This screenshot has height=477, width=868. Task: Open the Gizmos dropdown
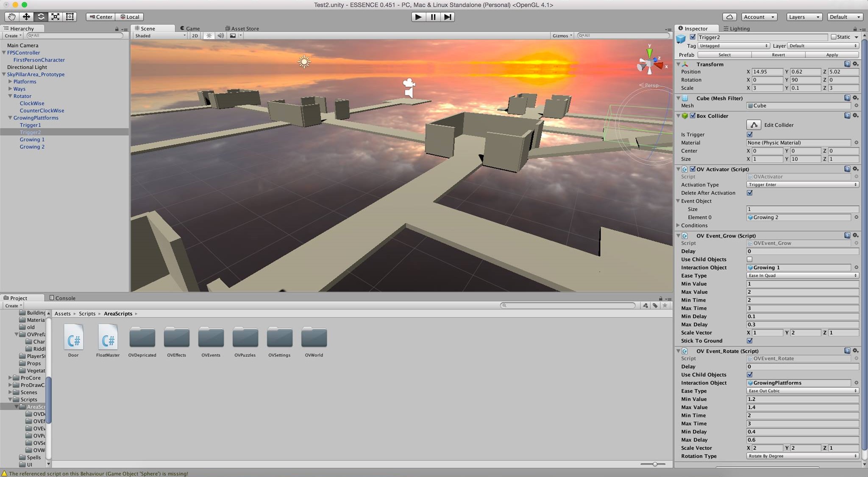pos(562,36)
